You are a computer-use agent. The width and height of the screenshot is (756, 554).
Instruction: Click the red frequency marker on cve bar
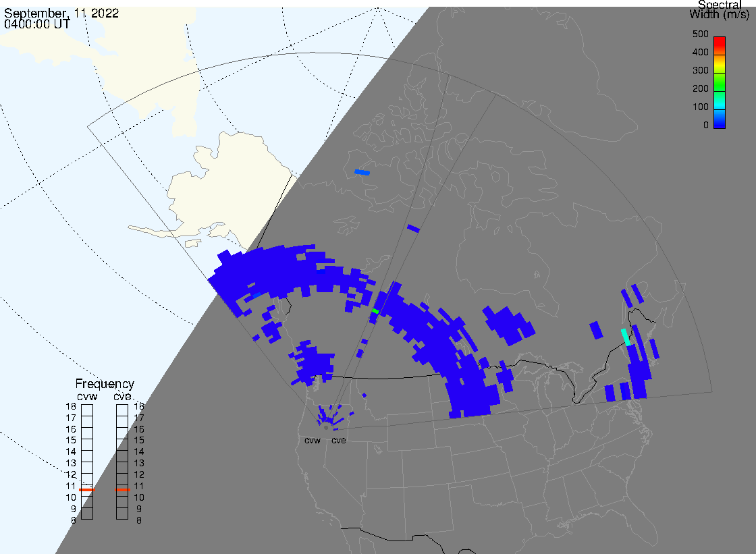122,490
